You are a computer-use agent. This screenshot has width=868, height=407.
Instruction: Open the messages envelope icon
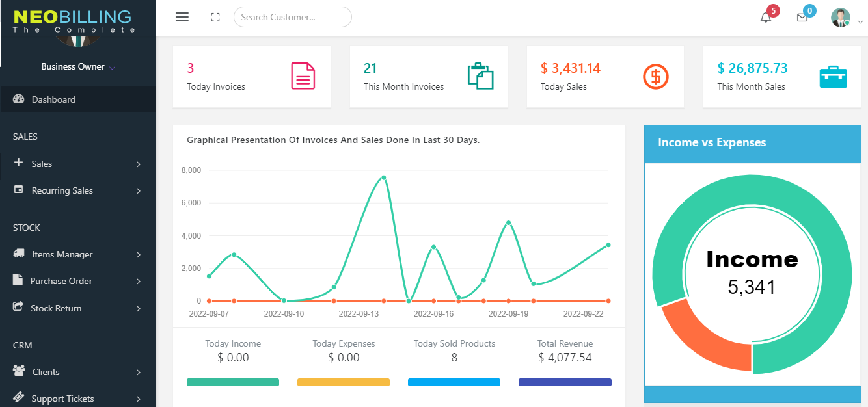click(x=802, y=18)
